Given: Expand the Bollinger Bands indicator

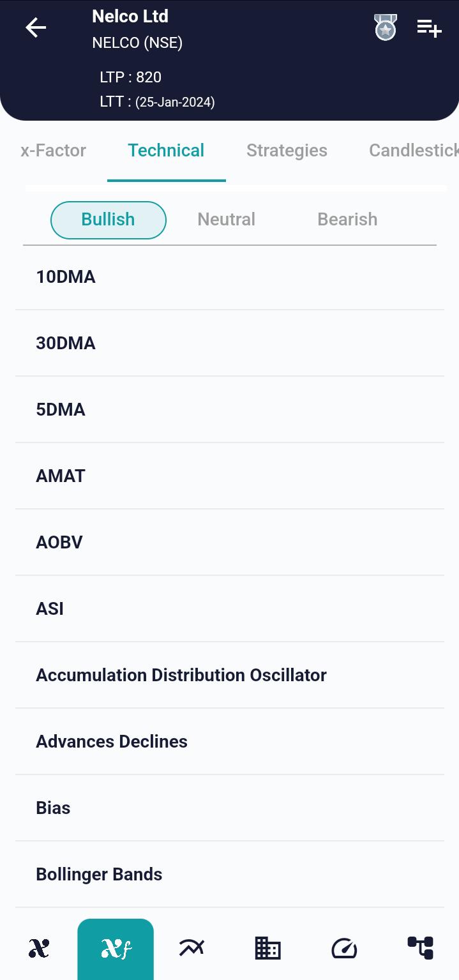Looking at the screenshot, I should pyautogui.click(x=230, y=873).
